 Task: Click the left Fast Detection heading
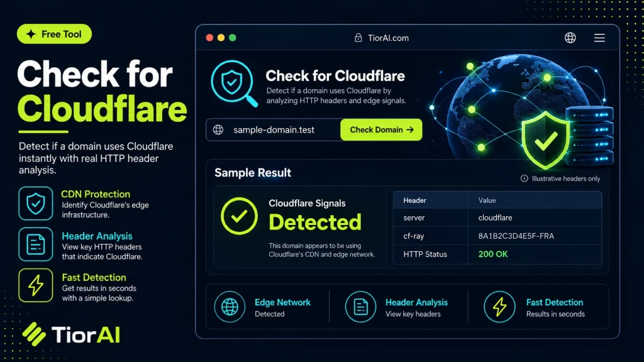pyautogui.click(x=94, y=277)
